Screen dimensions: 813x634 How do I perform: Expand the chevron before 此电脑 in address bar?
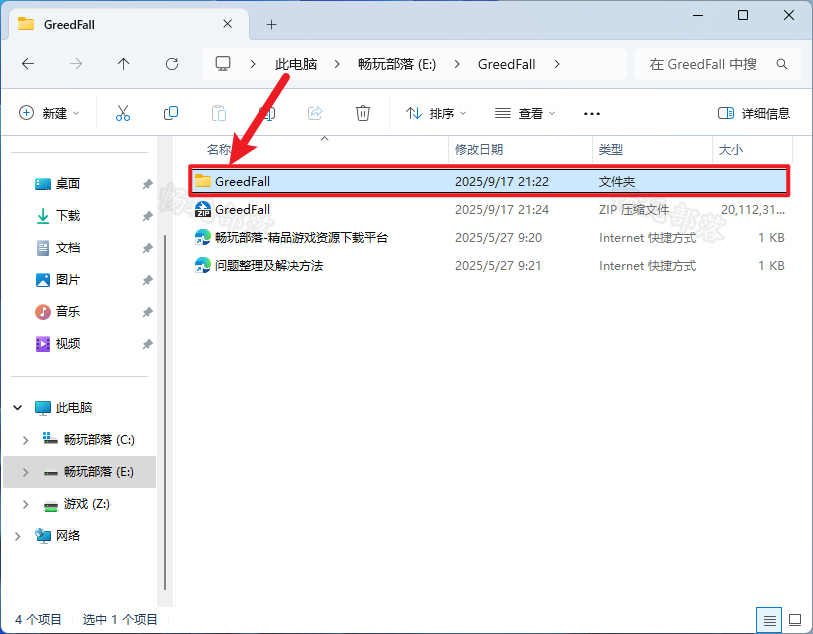[253, 64]
